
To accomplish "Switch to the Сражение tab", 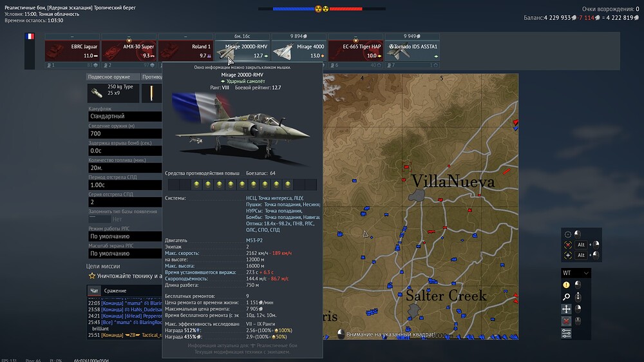I will 115,291.
